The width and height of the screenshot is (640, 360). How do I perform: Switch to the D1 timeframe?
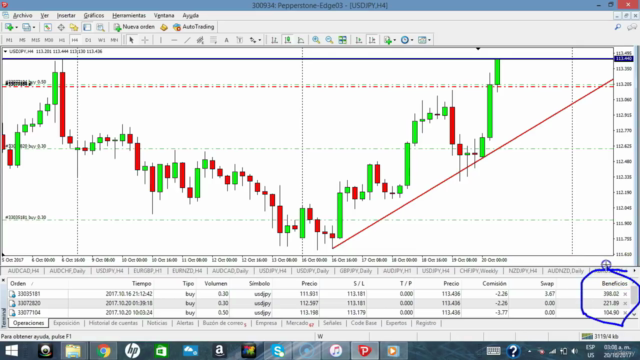point(88,40)
